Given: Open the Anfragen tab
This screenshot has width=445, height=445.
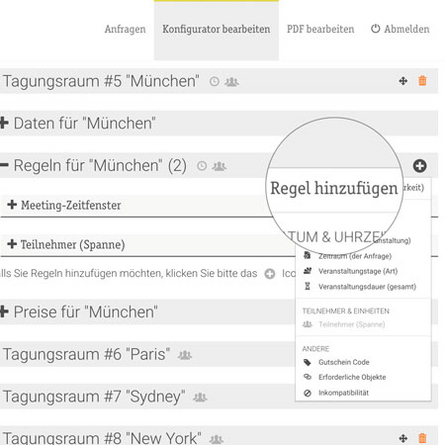Looking at the screenshot, I should pyautogui.click(x=125, y=29).
